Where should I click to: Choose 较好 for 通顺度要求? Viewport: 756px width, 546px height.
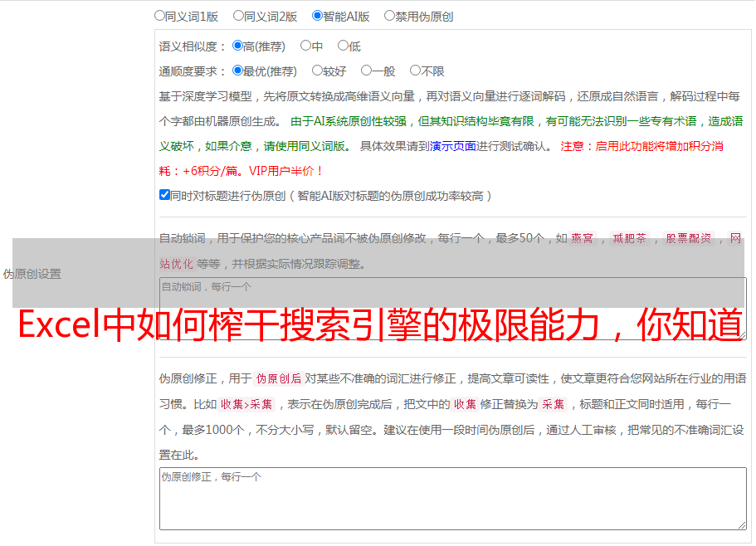(x=317, y=71)
